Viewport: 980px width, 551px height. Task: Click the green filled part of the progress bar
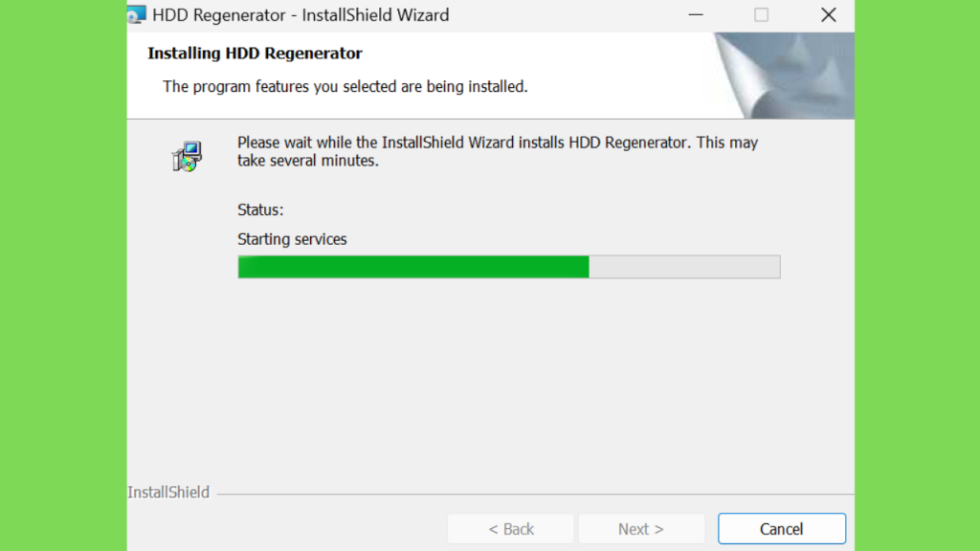(413, 267)
